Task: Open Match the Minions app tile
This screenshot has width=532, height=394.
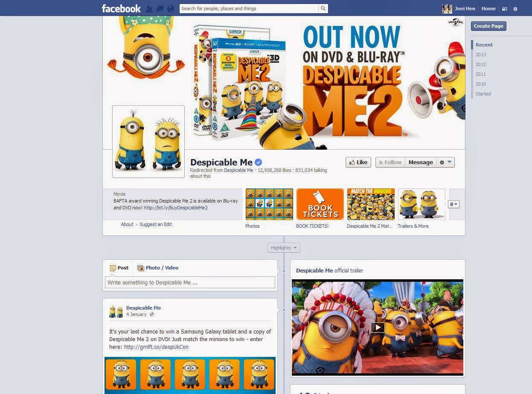Action: pos(371,204)
